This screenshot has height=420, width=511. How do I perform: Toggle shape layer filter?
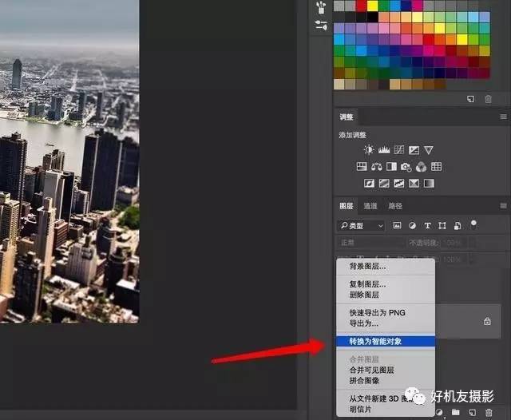[x=442, y=225]
